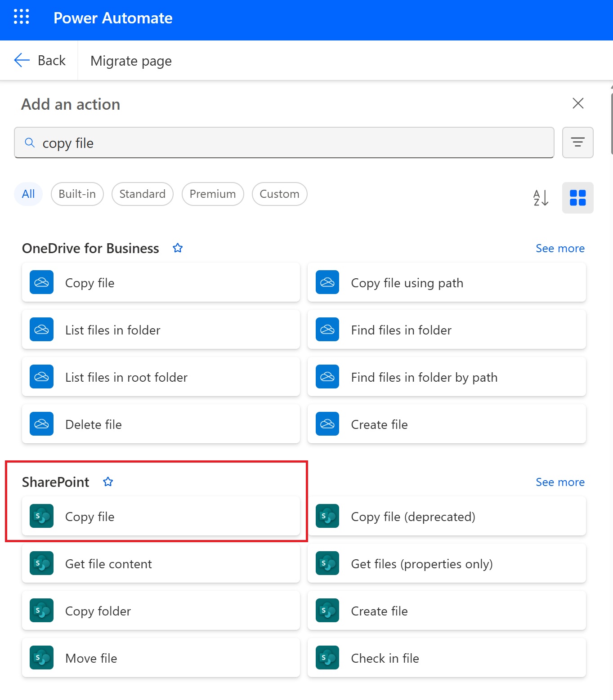The height and width of the screenshot is (700, 613).
Task: Pick the Find files in folder action
Action: (x=446, y=330)
